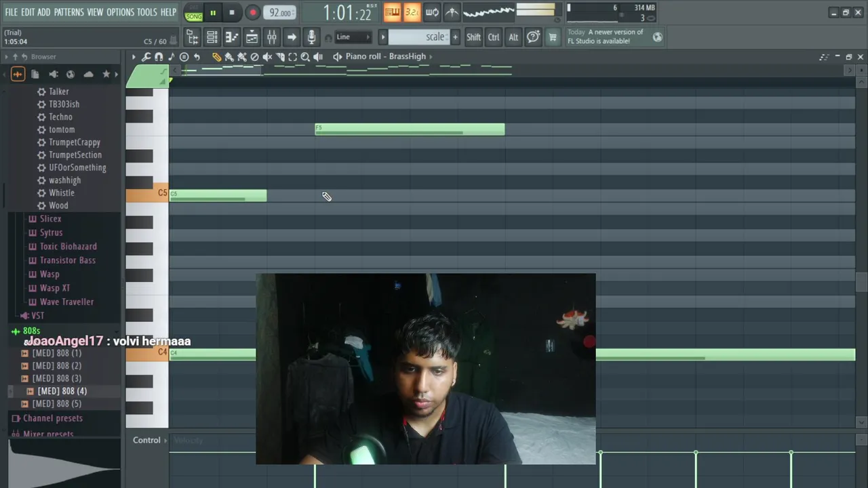This screenshot has height=488, width=868.
Task: Select [MED] 808 (4) sample
Action: [x=62, y=392]
